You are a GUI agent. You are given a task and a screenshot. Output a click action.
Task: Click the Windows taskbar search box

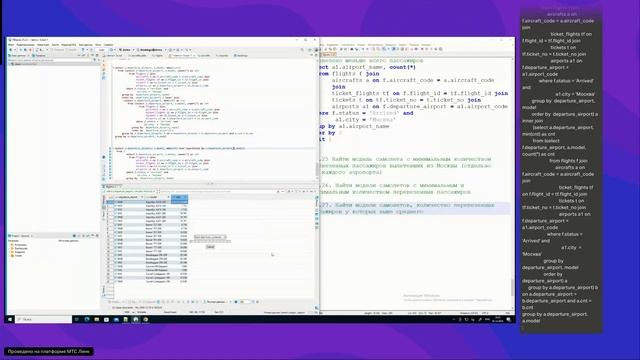44,320
